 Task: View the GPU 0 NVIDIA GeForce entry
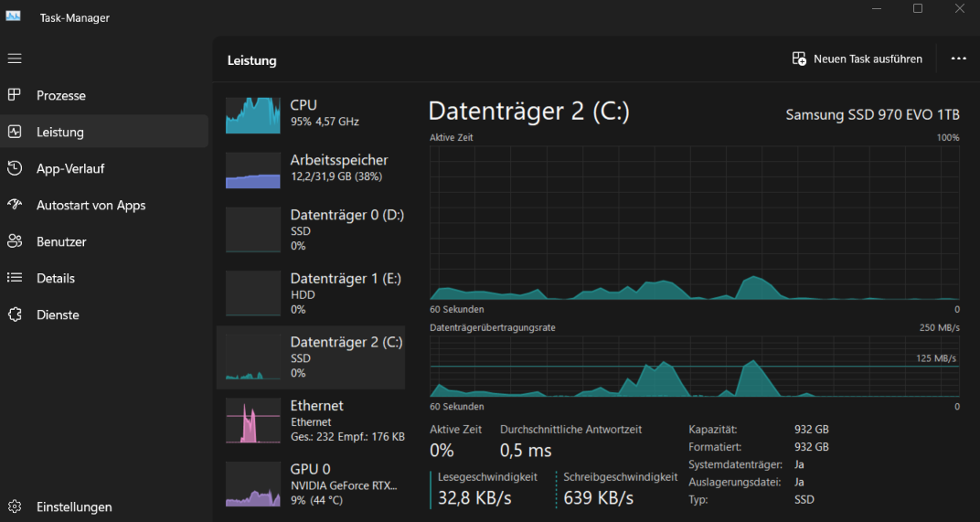coord(311,485)
